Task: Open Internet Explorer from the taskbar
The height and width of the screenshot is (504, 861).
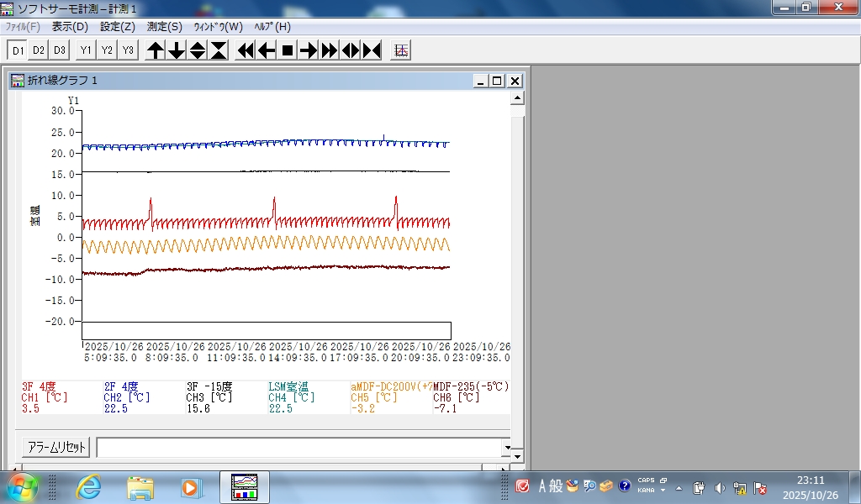Action: point(88,486)
